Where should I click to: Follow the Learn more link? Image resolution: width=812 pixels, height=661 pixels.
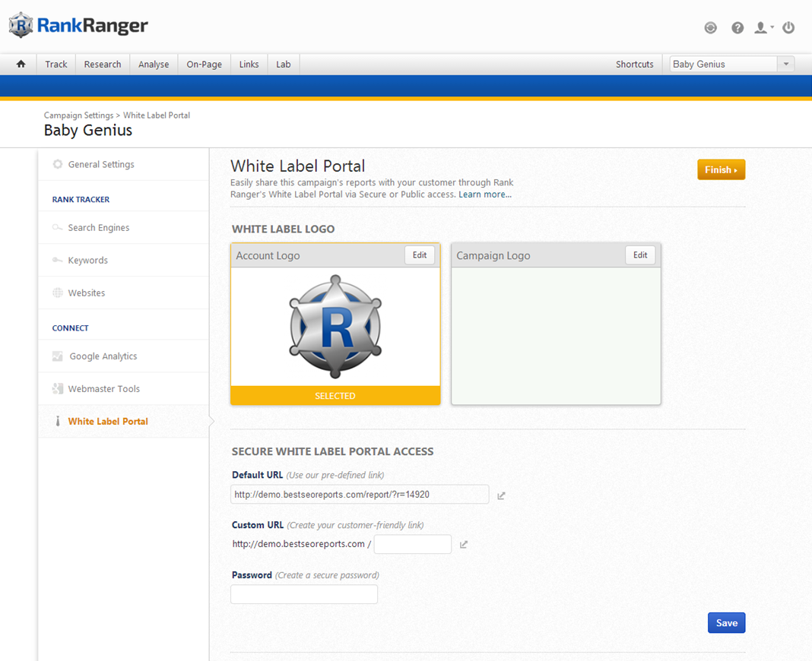[485, 194]
